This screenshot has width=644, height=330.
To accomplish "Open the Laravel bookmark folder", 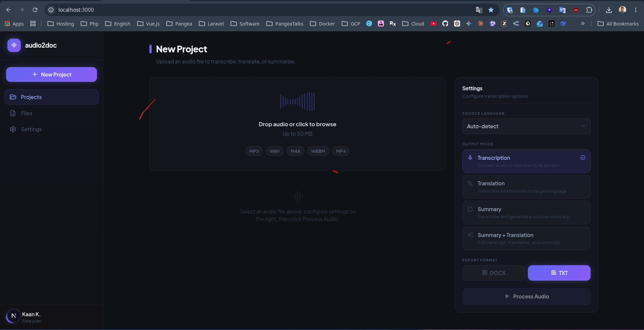I will tap(211, 23).
